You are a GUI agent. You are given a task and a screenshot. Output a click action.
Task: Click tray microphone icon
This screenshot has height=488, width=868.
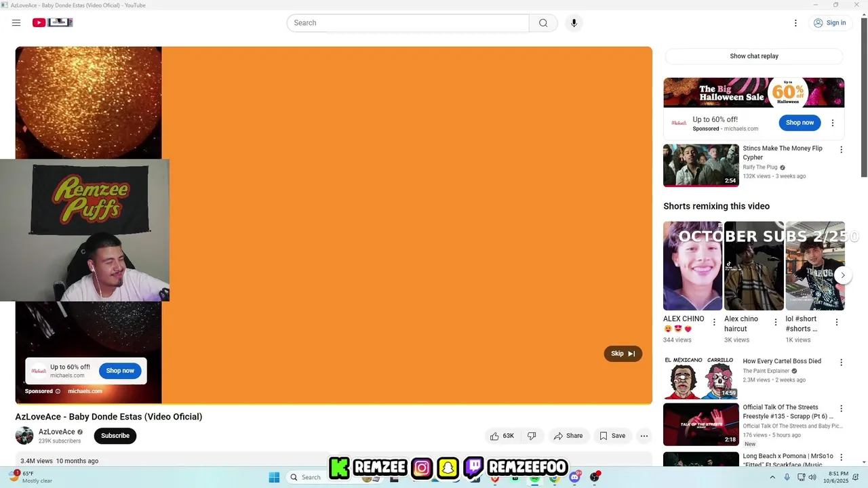(x=787, y=477)
